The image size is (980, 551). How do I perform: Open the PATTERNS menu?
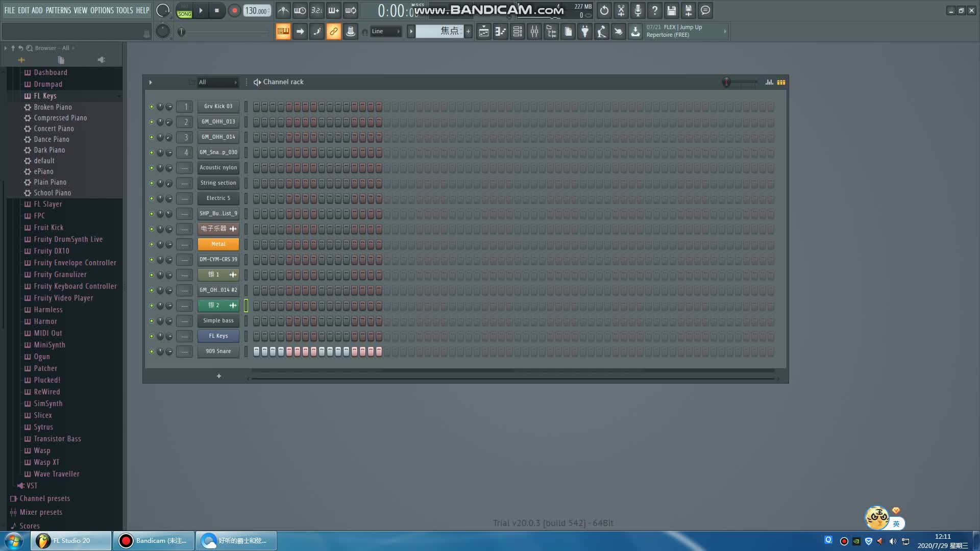pyautogui.click(x=58, y=10)
